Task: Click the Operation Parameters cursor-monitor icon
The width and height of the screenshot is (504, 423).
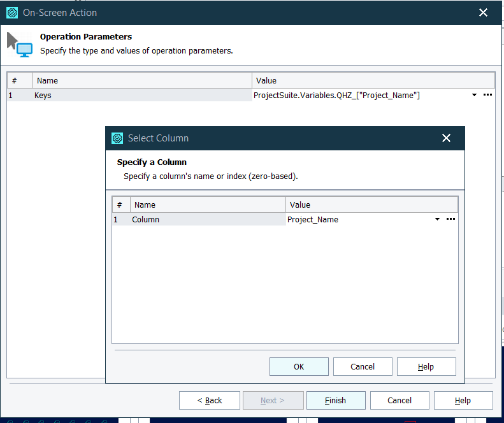Action: pos(19,45)
